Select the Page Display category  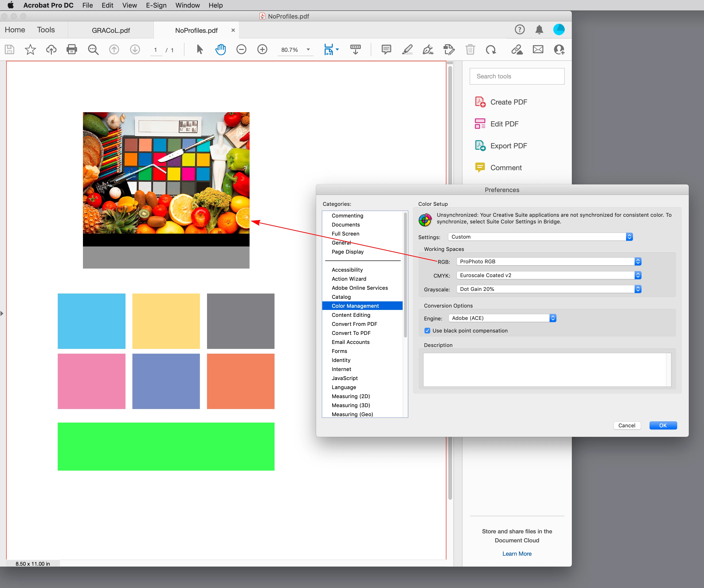click(x=347, y=252)
